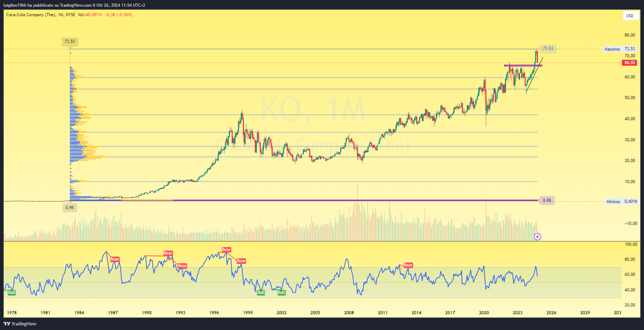Click the TradingView logo at the bottom

click(20, 324)
